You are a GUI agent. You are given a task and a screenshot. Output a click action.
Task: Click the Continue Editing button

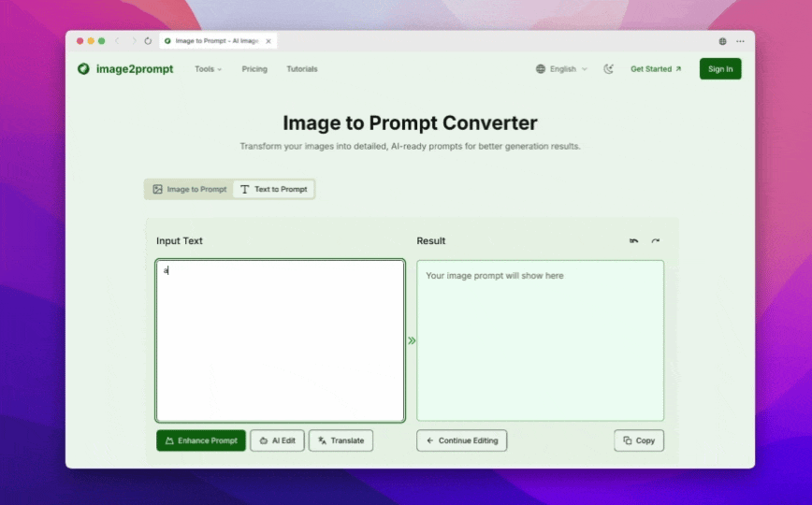[462, 440]
